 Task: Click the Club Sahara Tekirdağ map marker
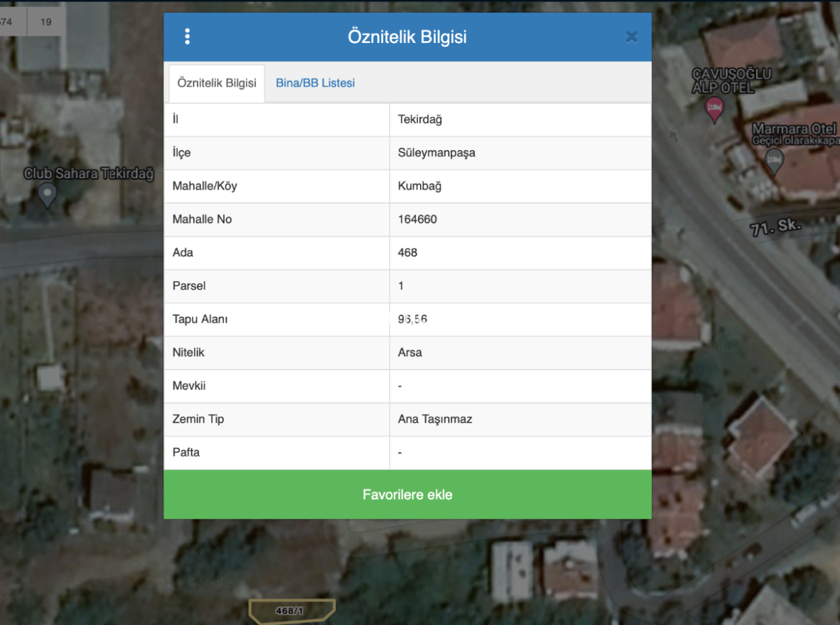pyautogui.click(x=46, y=195)
